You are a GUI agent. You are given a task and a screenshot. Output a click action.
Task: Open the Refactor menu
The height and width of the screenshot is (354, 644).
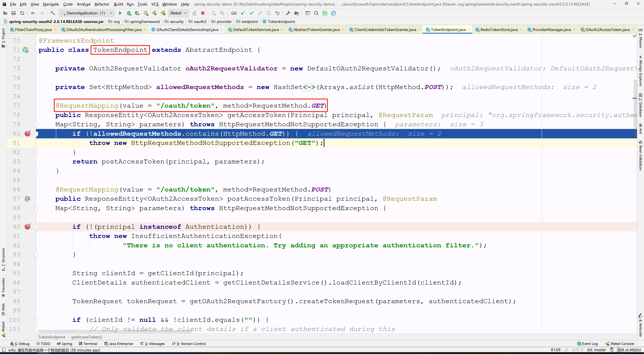click(102, 4)
